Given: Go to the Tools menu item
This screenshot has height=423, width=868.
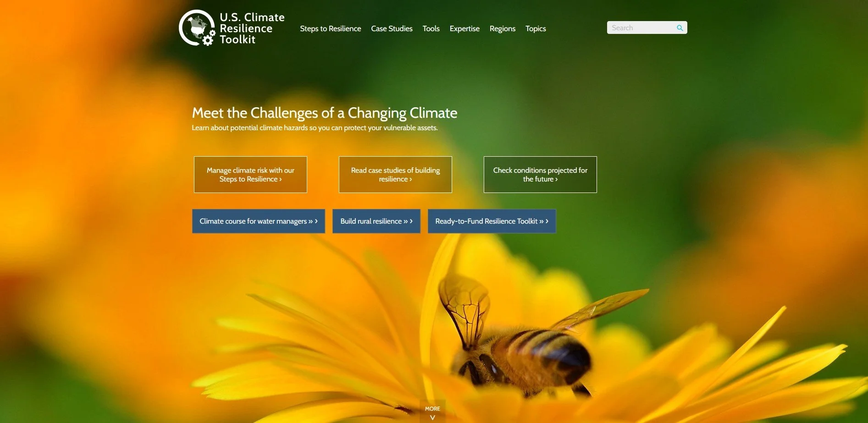Looking at the screenshot, I should click(431, 28).
